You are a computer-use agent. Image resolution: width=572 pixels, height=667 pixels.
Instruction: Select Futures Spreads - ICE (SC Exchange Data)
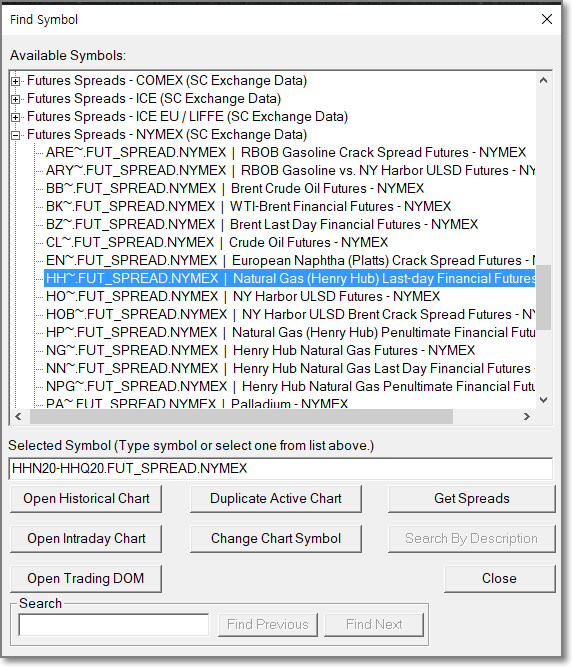coord(154,98)
